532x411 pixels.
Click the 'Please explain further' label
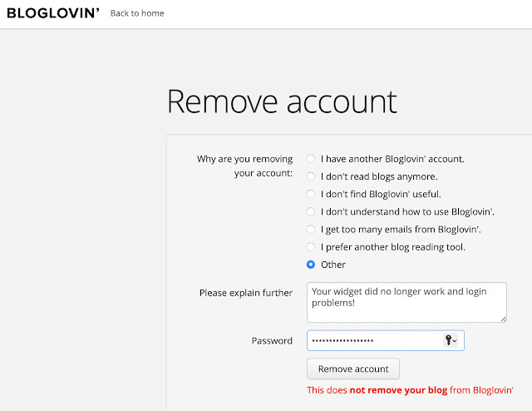click(x=246, y=293)
